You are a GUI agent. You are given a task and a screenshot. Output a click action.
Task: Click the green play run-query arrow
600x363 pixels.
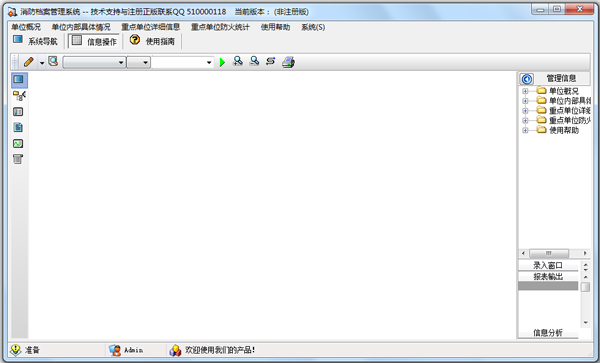(x=222, y=62)
